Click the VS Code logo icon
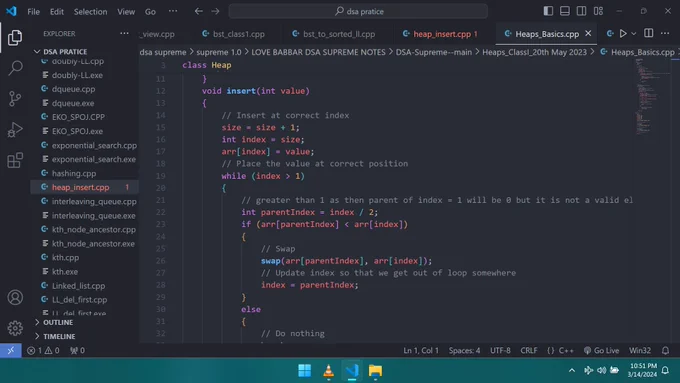 [x=11, y=11]
